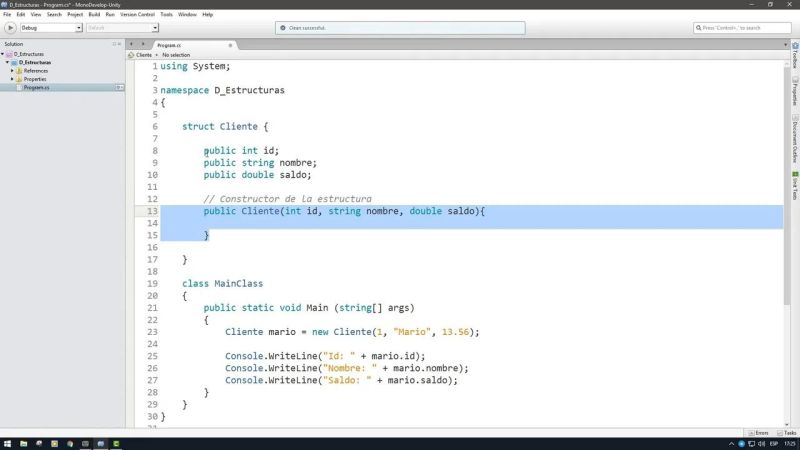Open the View menu
Viewport: 800px width, 450px height.
[x=36, y=15]
